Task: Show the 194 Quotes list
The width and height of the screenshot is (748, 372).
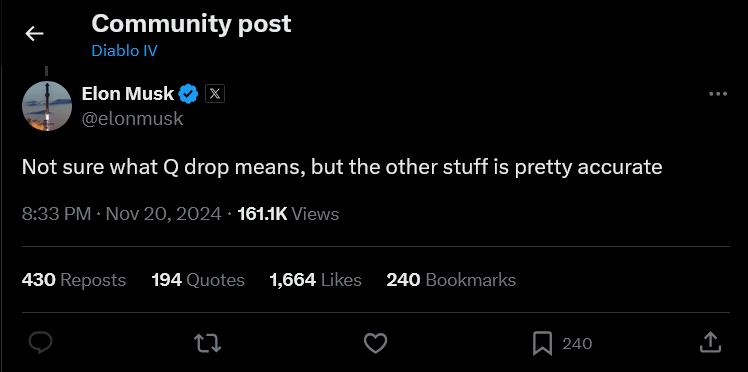Action: [x=198, y=280]
